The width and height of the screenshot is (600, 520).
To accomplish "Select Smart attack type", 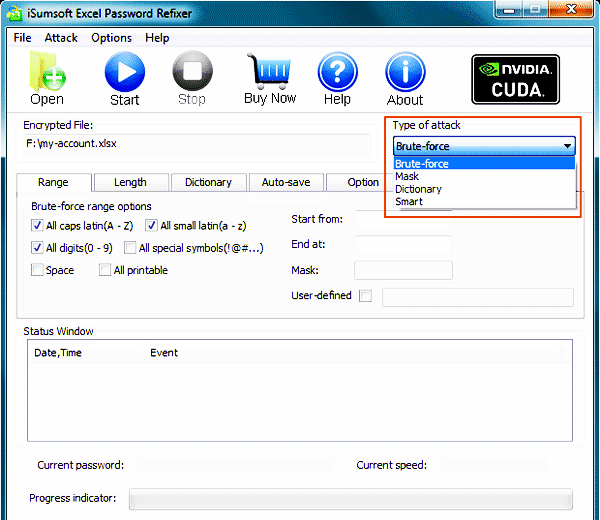I will (x=484, y=201).
